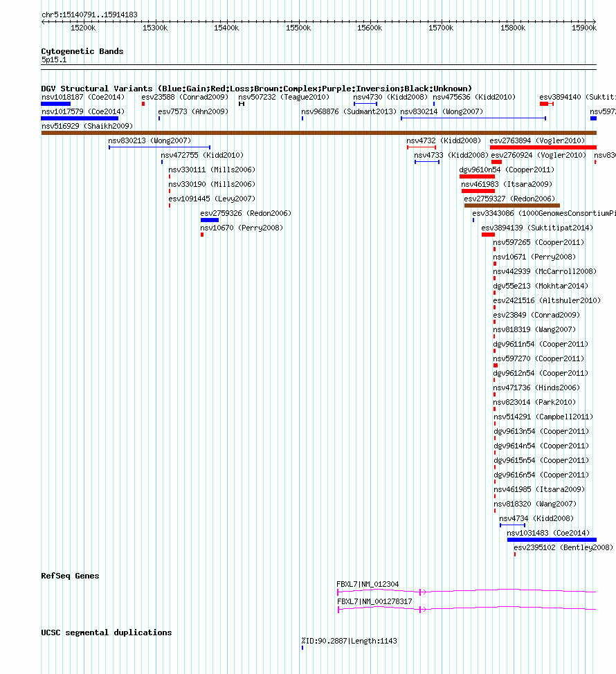This screenshot has width=616, height=674.
Task: Click the DGV Structural Variants track title
Action: pos(257,89)
